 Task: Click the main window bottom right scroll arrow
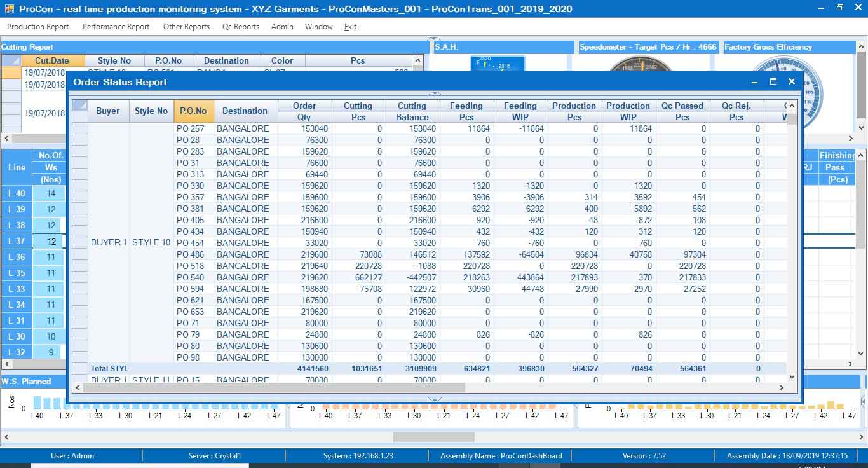pyautogui.click(x=862, y=437)
